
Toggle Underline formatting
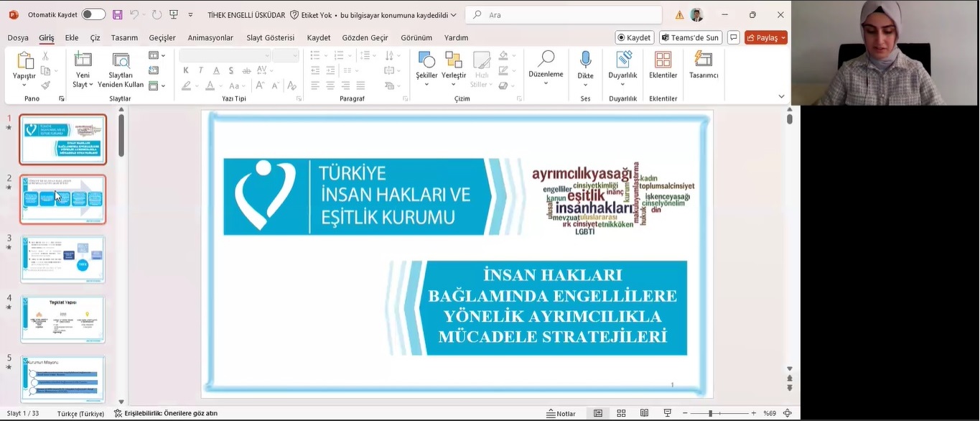pyautogui.click(x=216, y=70)
